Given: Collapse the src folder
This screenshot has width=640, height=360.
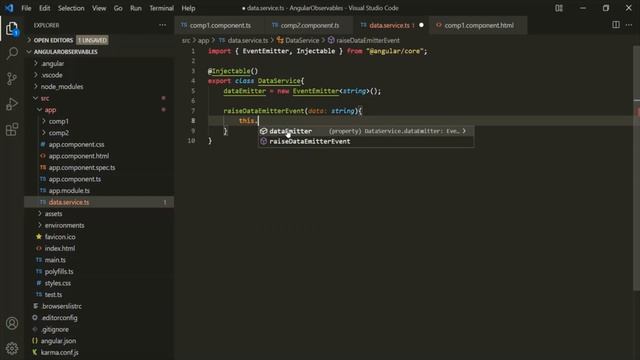Looking at the screenshot, I should 45,98.
